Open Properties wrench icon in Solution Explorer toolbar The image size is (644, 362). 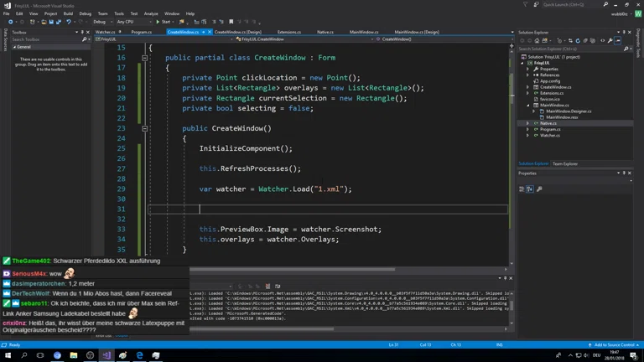tap(610, 40)
